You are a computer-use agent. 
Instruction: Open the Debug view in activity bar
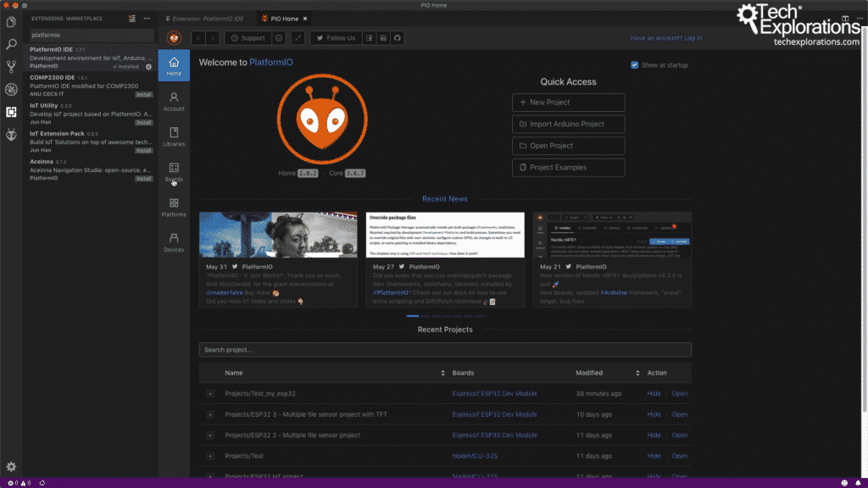tap(11, 90)
